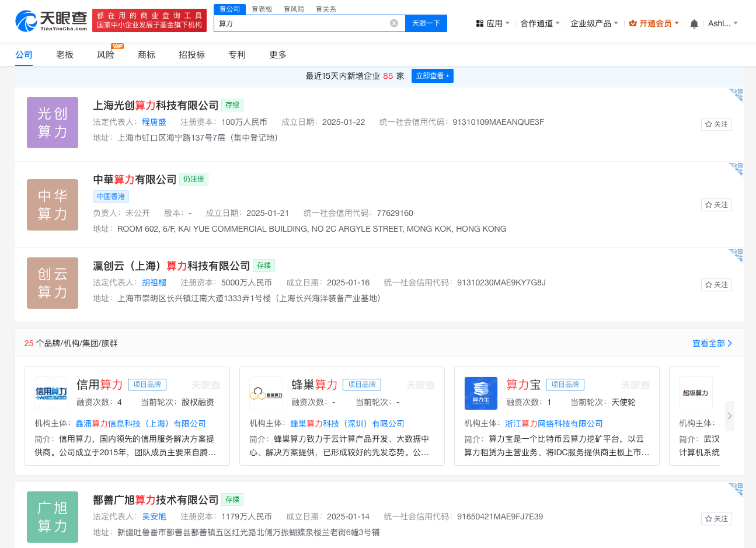Open the notification bell icon
The height and width of the screenshot is (548, 756).
point(694,24)
